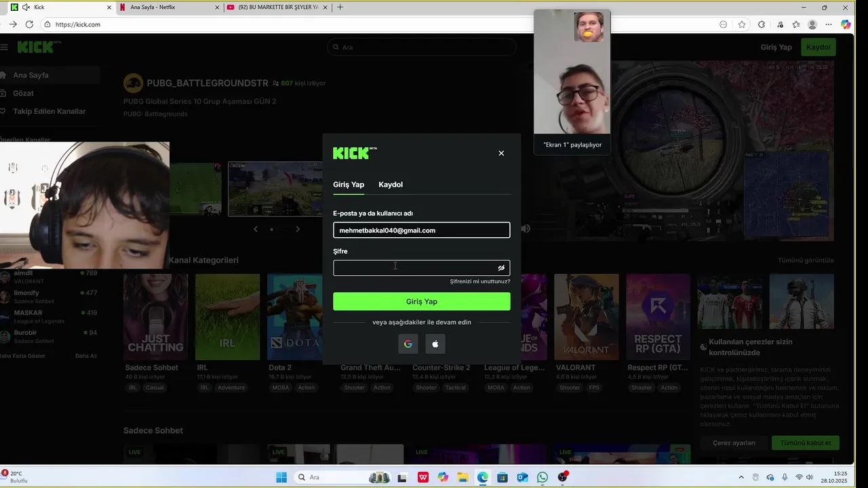
Task: Reload the page with refresh icon
Action: click(29, 24)
